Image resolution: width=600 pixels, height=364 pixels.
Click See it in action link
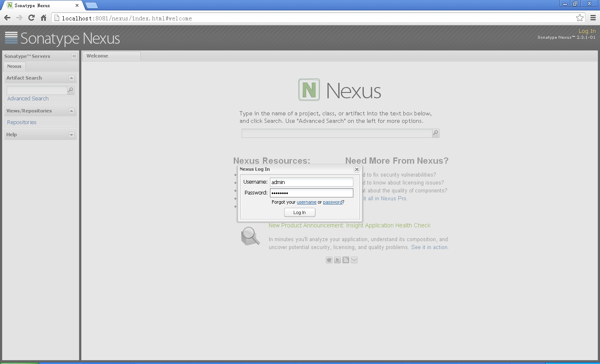(430, 247)
